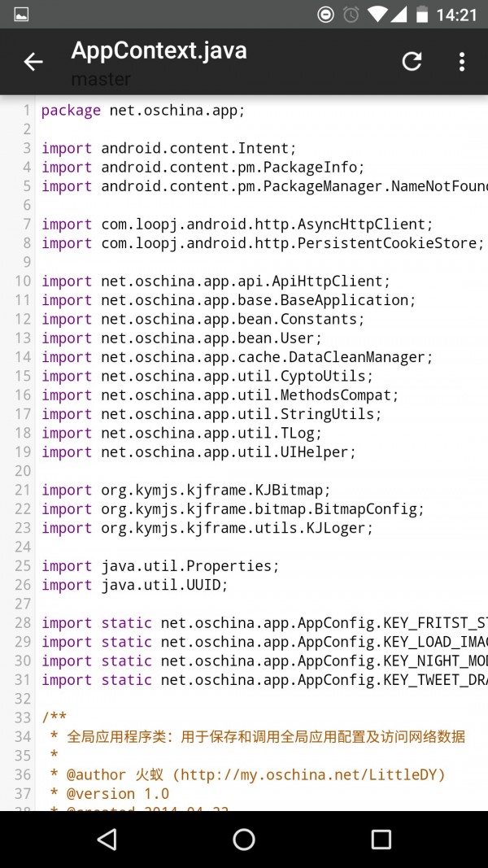Tap the Wi-Fi signal icon
Image resolution: width=488 pixels, height=868 pixels.
point(376,14)
